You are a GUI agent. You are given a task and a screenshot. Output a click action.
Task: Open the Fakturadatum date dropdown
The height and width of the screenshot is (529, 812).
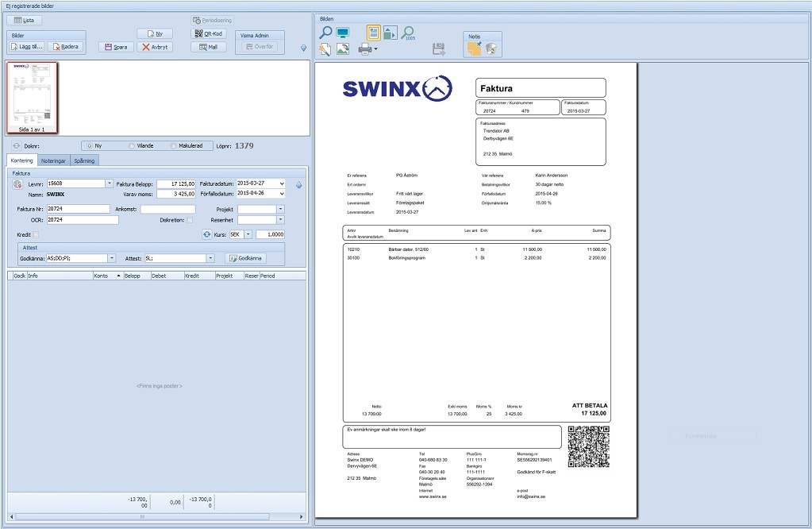[x=282, y=183]
